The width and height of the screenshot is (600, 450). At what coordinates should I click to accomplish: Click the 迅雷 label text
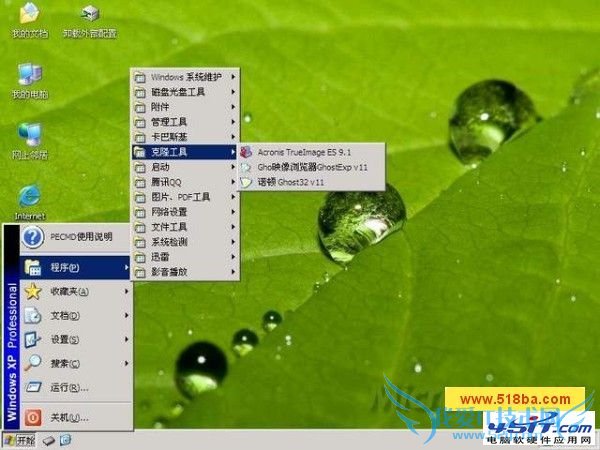tap(160, 257)
